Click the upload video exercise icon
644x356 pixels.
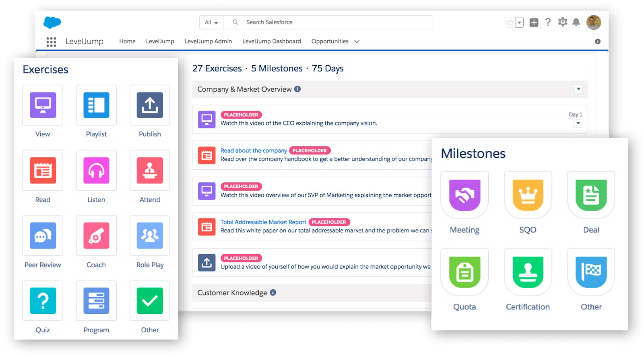pos(207,263)
